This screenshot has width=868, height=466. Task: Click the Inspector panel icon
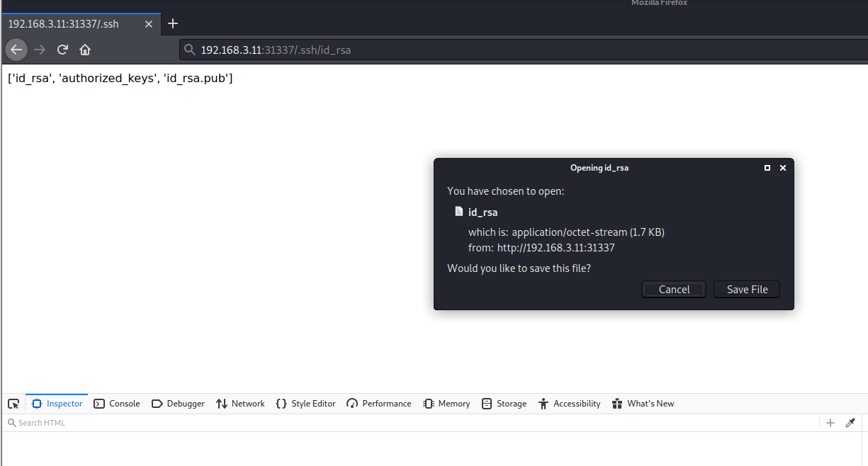coord(56,403)
